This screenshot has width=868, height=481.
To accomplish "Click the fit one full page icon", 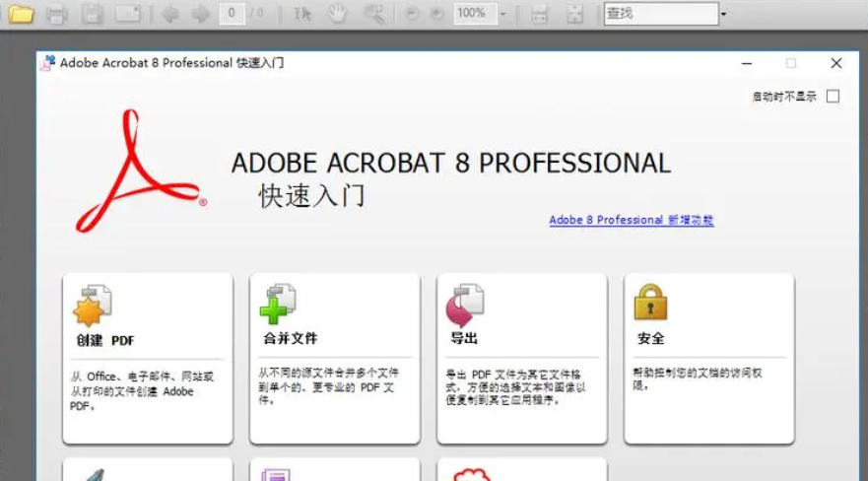I will pos(574,15).
